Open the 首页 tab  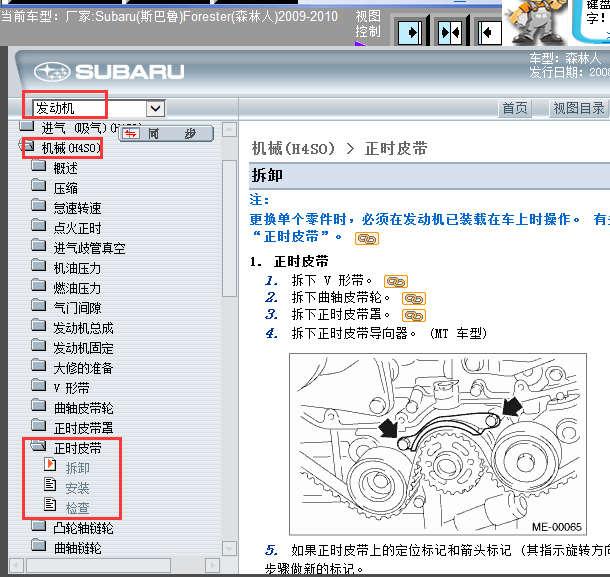coord(514,108)
